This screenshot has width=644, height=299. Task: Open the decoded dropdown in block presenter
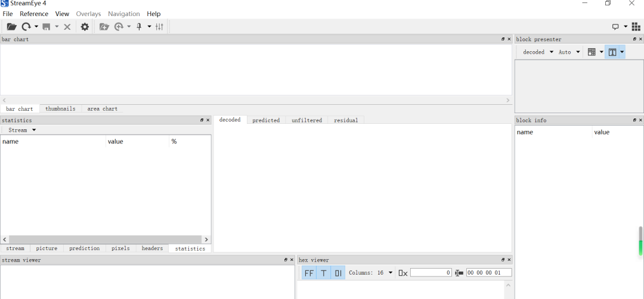538,52
